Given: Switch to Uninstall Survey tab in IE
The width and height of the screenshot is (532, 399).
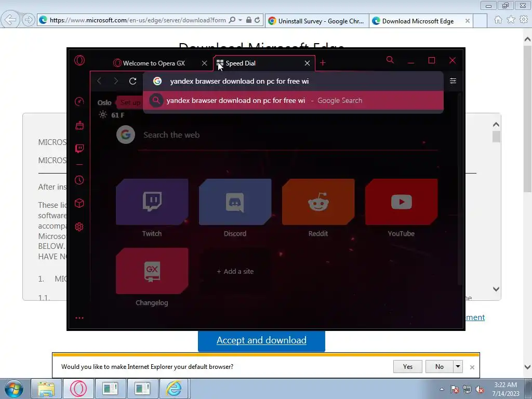Looking at the screenshot, I should [x=316, y=21].
